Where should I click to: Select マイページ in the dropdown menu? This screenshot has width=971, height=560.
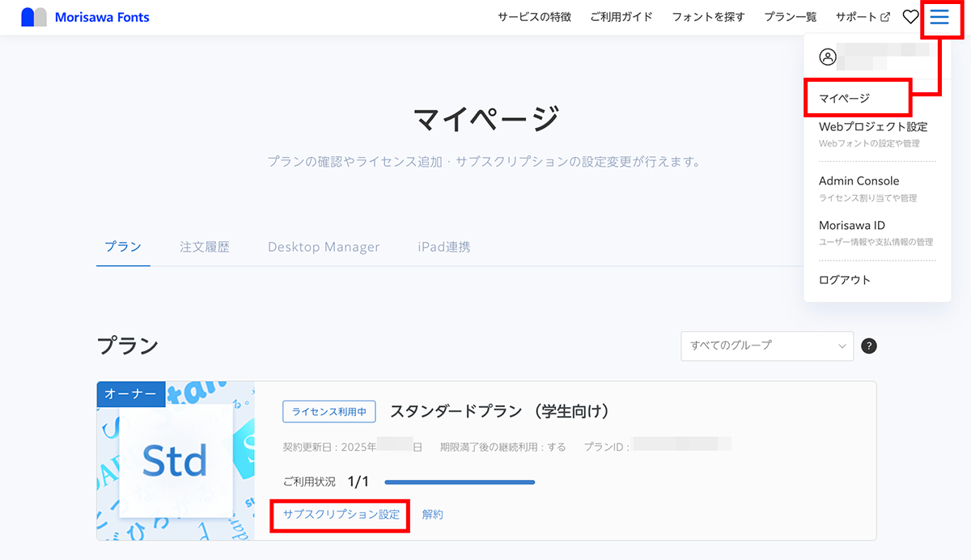pos(844,98)
